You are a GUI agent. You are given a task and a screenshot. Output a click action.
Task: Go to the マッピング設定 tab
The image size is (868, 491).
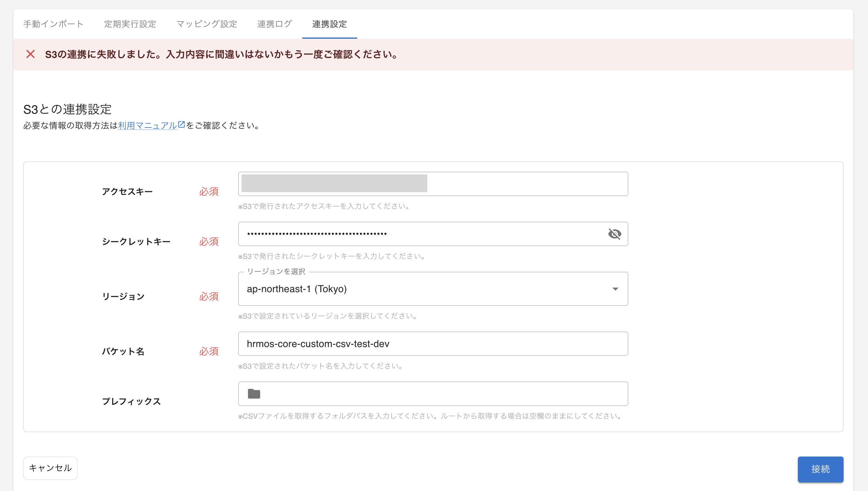point(207,24)
